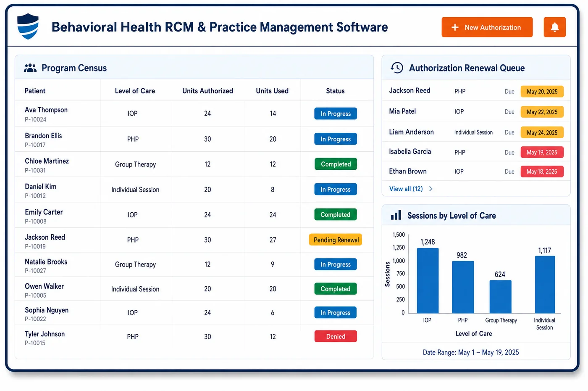
Task: Click Chloe Martinez's Completed status badge
Action: [x=336, y=164]
